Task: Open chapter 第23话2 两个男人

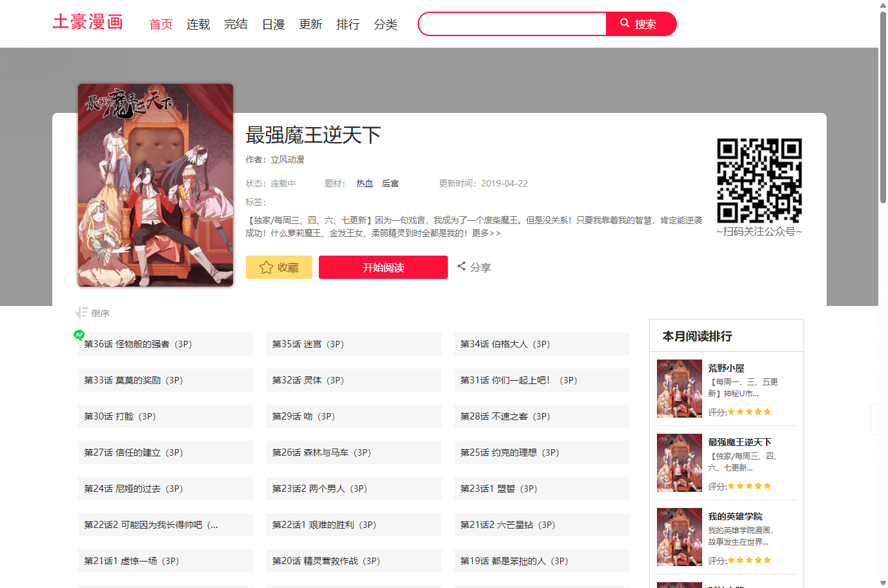Action: pos(354,489)
